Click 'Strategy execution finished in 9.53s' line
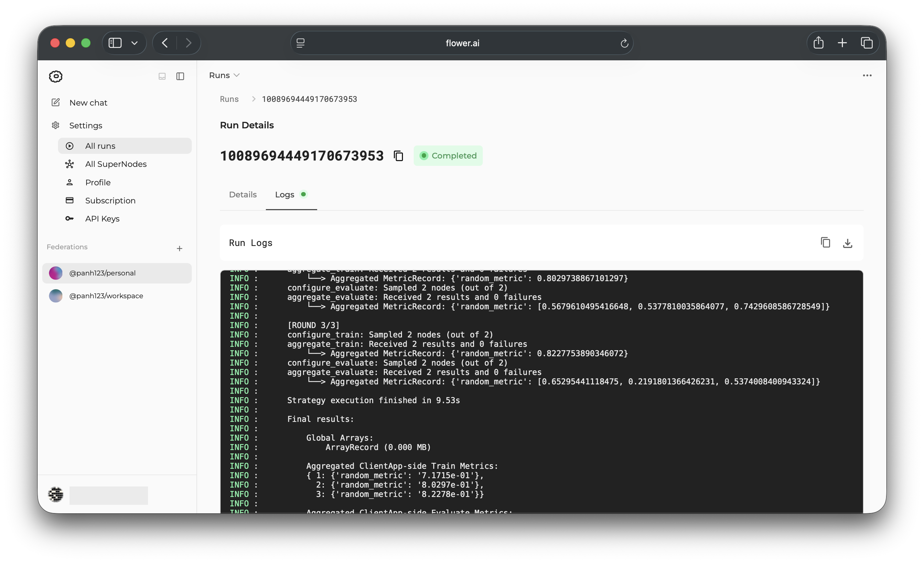The height and width of the screenshot is (563, 924). 373,400
